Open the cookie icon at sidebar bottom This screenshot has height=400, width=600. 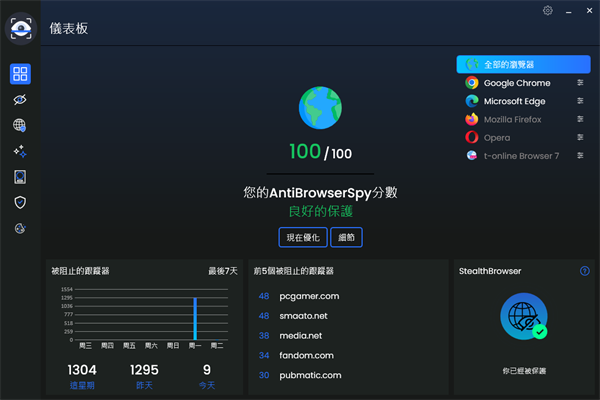coord(20,228)
